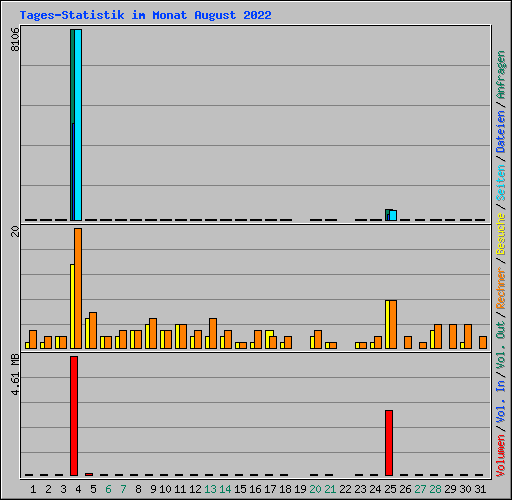Click the red volume bar for day 4

click(x=74, y=416)
